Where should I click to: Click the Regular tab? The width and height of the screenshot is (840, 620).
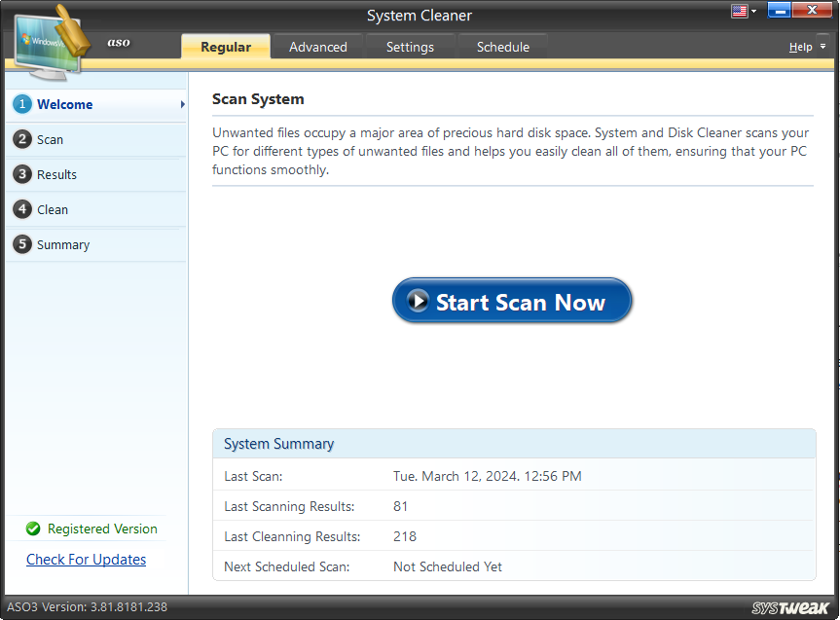pos(225,46)
